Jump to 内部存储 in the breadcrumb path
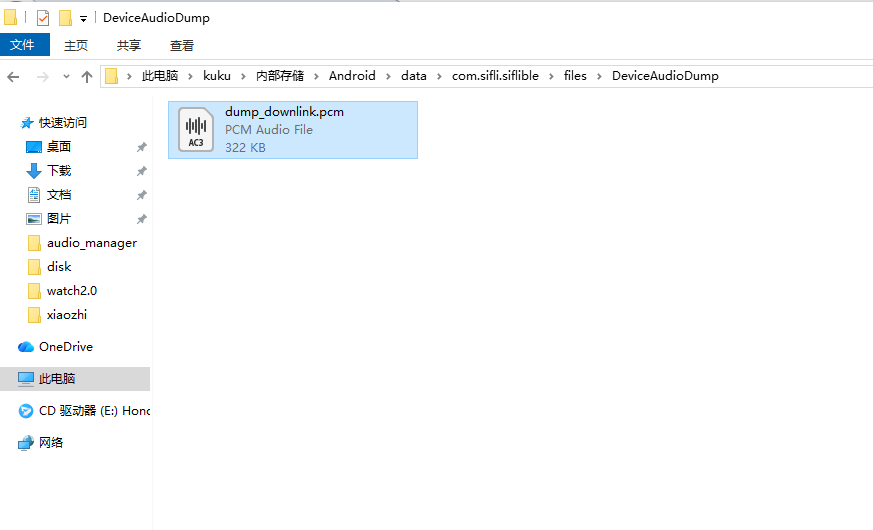 point(280,76)
